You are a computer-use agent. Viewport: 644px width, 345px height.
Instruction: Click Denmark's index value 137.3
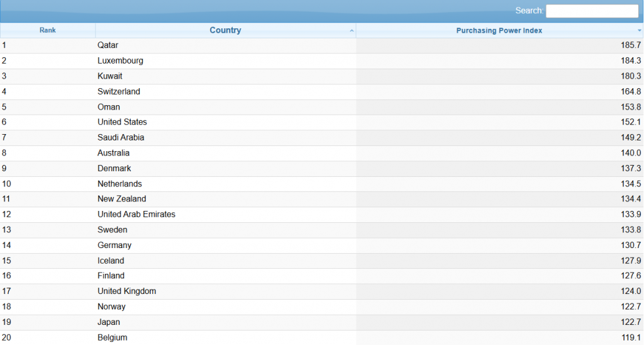pos(631,168)
